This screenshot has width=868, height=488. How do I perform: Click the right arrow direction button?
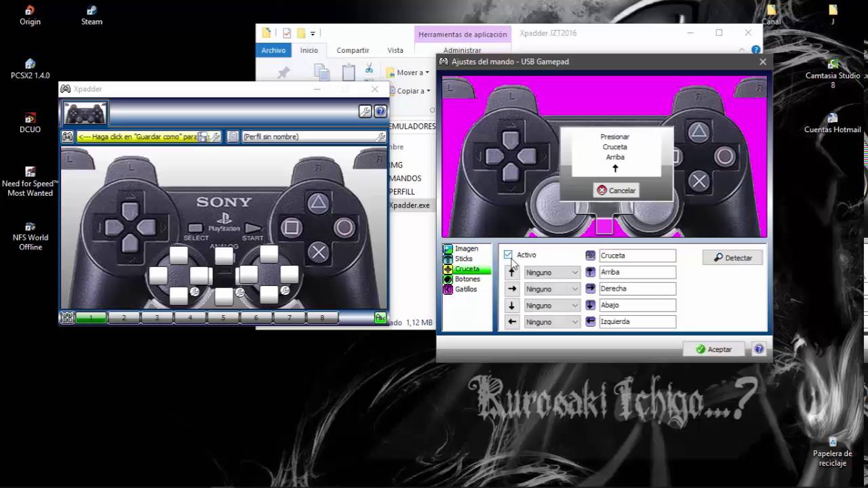click(x=512, y=289)
